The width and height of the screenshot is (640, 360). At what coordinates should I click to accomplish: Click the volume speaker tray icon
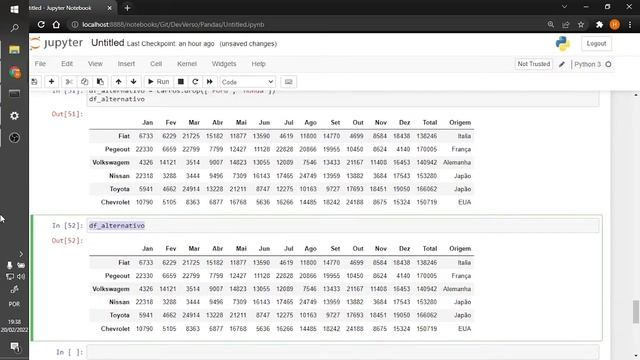click(21, 276)
